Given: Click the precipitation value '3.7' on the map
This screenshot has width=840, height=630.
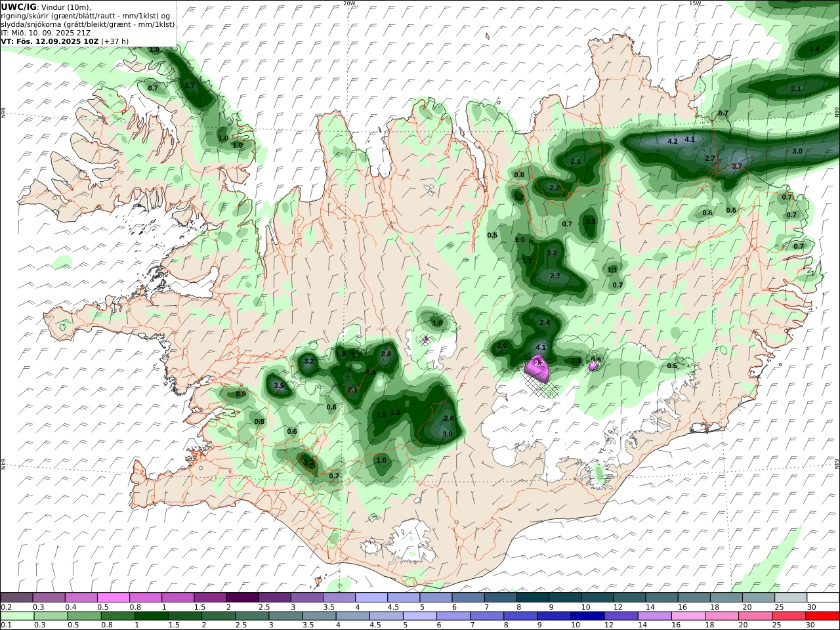Looking at the screenshot, I should pos(736,166).
